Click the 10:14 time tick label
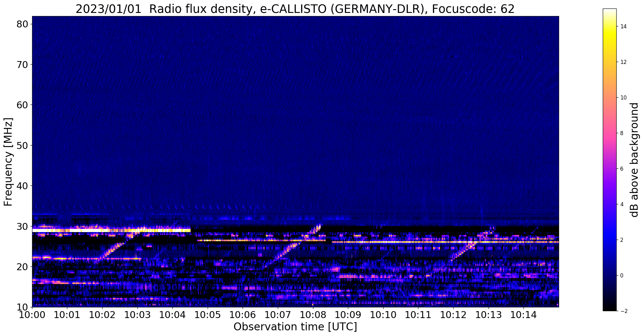This screenshot has width=644, height=336. coord(524,315)
